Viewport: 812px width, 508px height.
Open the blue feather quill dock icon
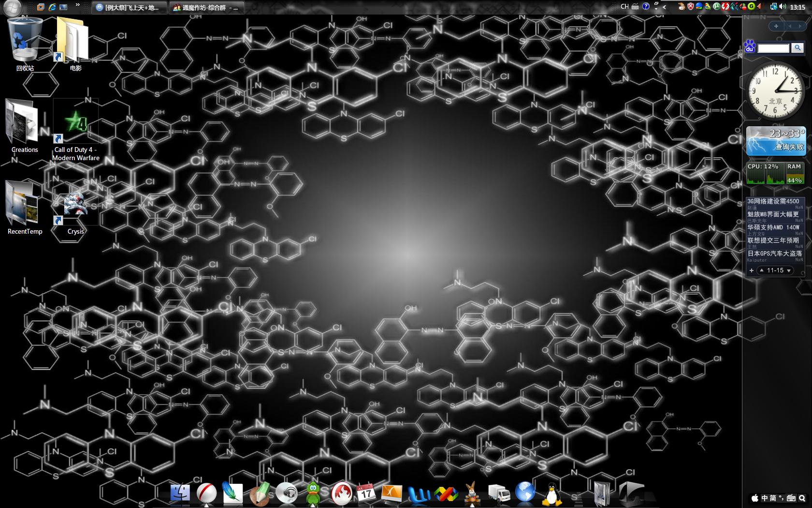click(232, 493)
